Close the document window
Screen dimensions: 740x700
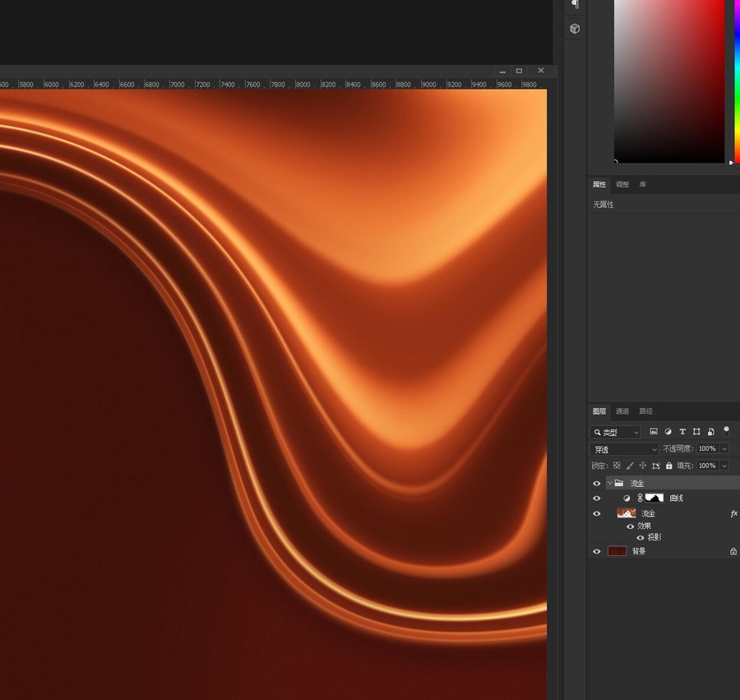[x=541, y=71]
